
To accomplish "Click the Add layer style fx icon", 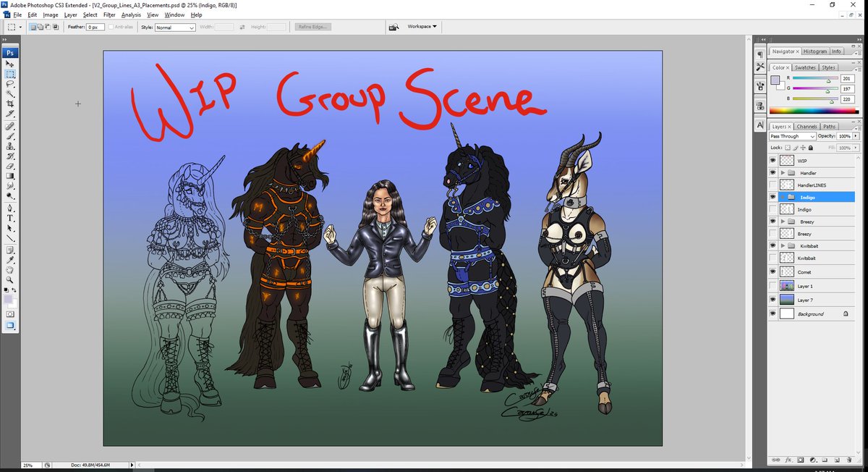I will coord(788,460).
